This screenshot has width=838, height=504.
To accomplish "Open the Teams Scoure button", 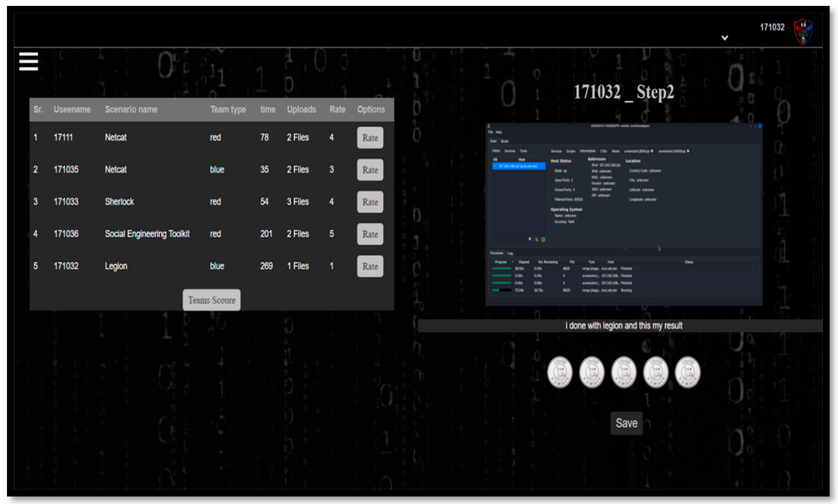I will click(x=211, y=300).
